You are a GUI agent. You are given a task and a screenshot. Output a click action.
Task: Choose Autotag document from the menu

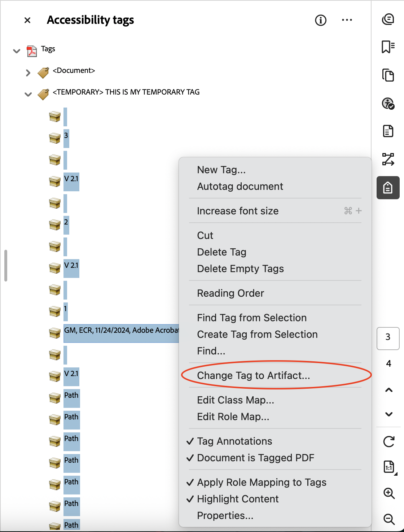pos(240,186)
